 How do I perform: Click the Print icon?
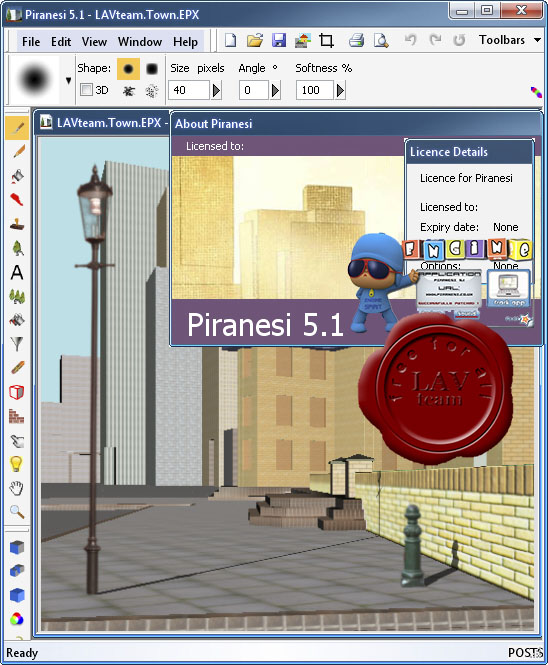click(x=356, y=40)
